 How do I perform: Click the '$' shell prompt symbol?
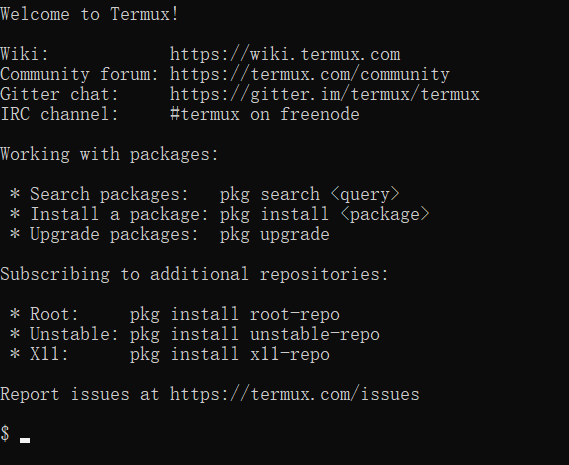pyautogui.click(x=5, y=434)
